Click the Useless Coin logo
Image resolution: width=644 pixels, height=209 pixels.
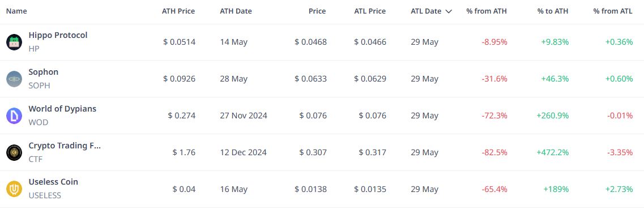click(14, 189)
